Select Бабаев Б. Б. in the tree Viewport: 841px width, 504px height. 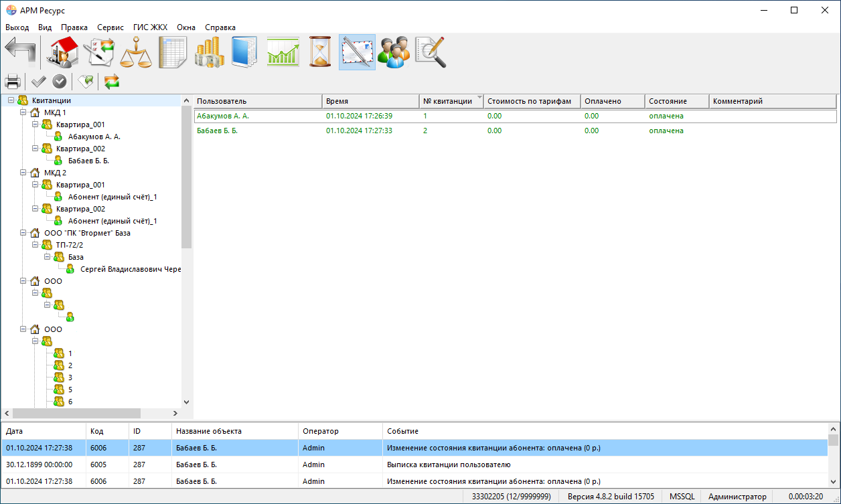click(x=88, y=161)
